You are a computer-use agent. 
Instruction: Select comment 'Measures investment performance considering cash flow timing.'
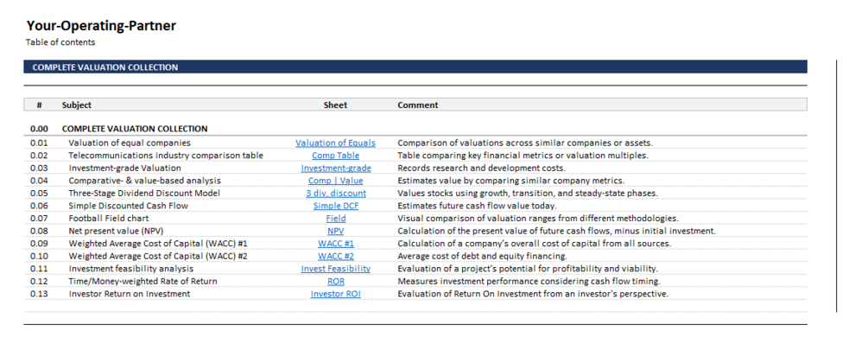(529, 282)
